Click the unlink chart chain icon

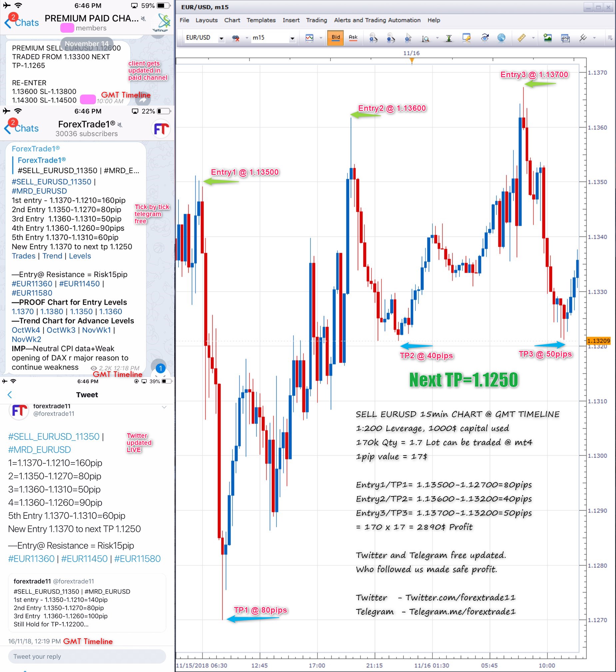(x=236, y=38)
